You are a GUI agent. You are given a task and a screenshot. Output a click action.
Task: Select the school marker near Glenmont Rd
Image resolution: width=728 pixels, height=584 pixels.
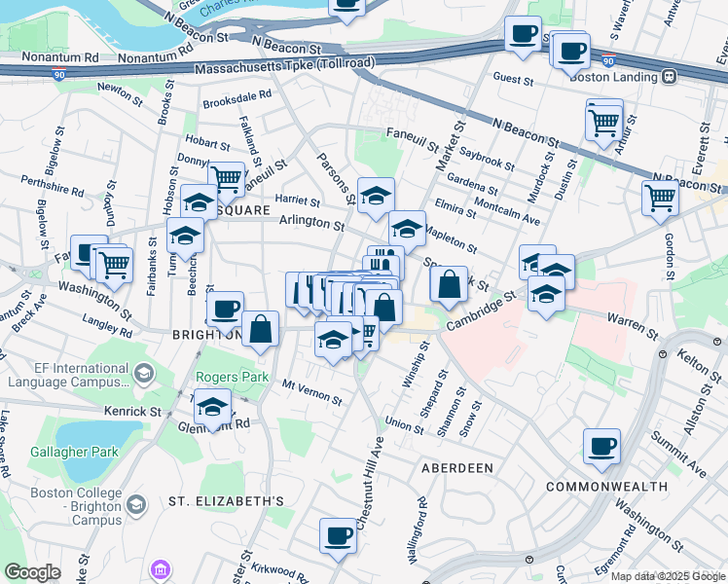pyautogui.click(x=212, y=407)
